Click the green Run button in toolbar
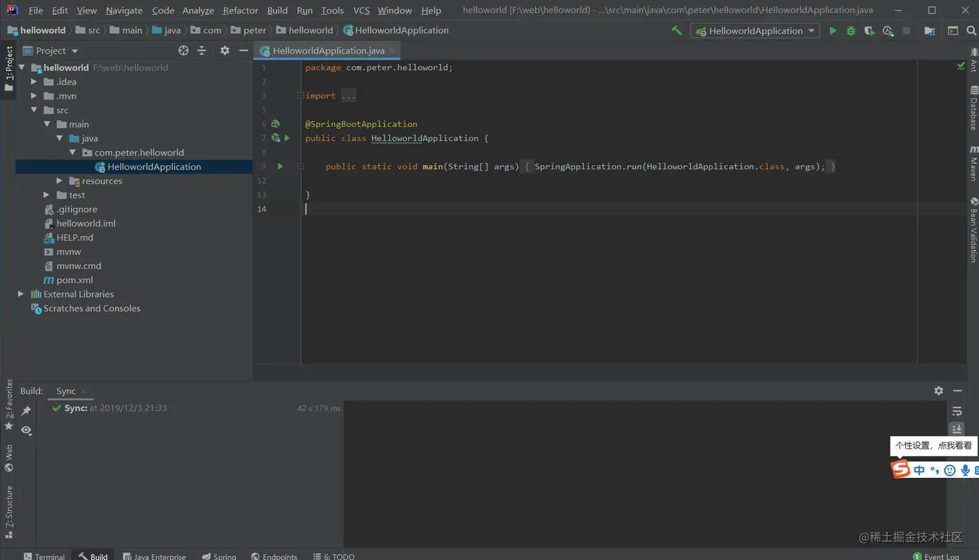 (x=833, y=31)
